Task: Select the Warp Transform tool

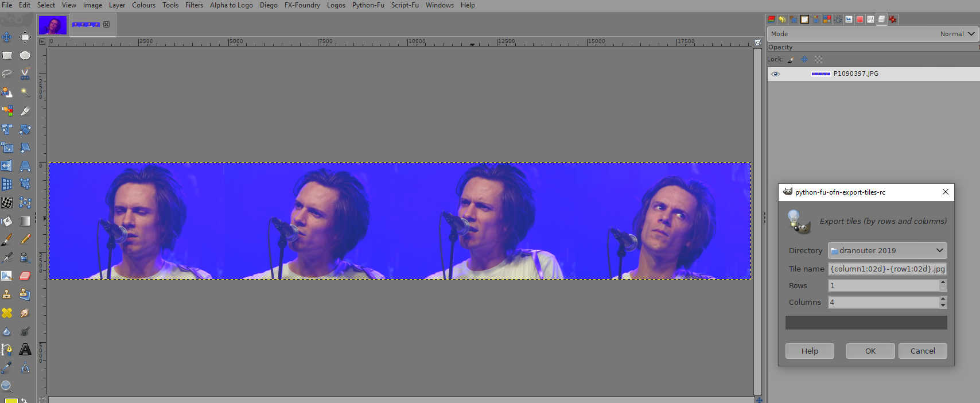Action: click(7, 203)
